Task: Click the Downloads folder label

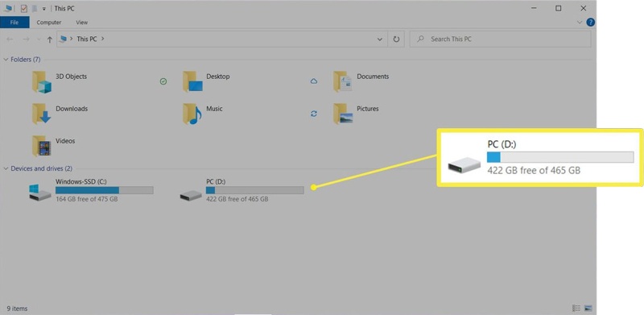Action: 72,109
